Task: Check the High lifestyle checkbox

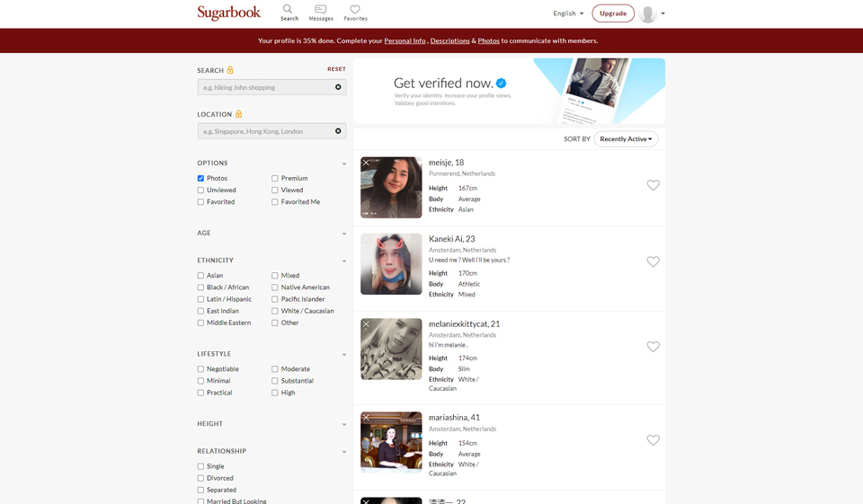Action: pyautogui.click(x=275, y=393)
